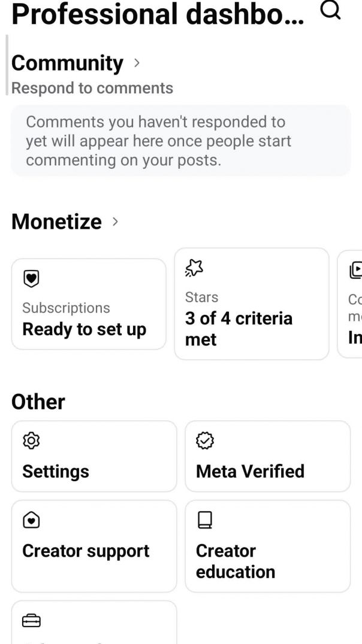Tap the Settings gear icon
The image size is (362, 644).
(31, 441)
